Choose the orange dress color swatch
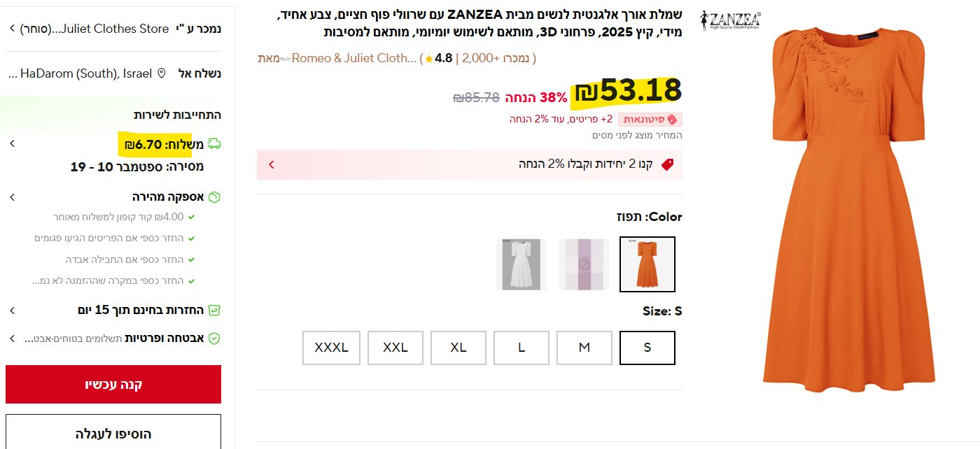Screen dimensions: 980x449 pyautogui.click(x=647, y=264)
